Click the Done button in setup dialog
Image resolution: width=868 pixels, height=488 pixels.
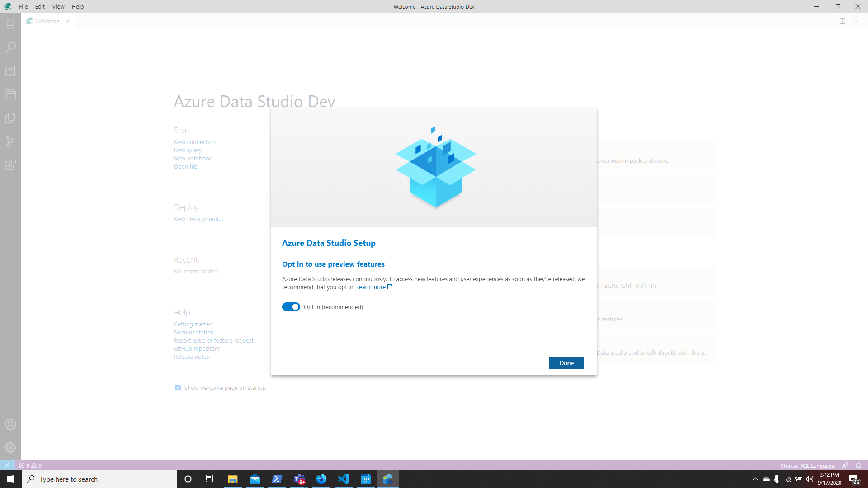point(566,363)
